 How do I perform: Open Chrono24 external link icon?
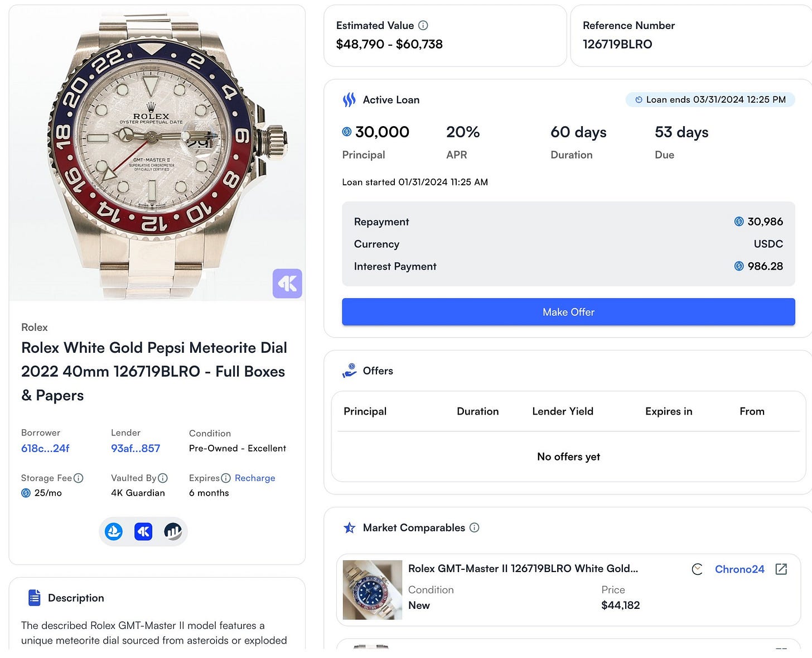(x=781, y=569)
